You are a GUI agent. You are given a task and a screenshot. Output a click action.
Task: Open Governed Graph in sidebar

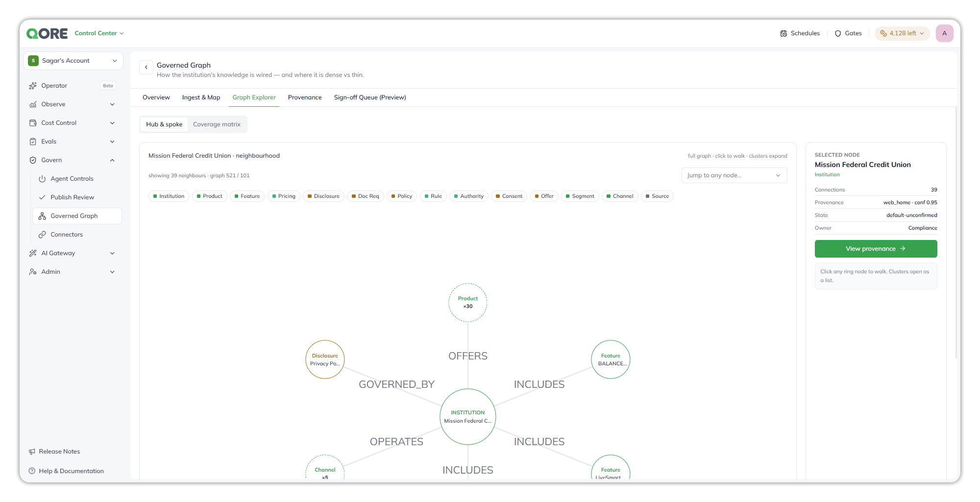pyautogui.click(x=77, y=216)
